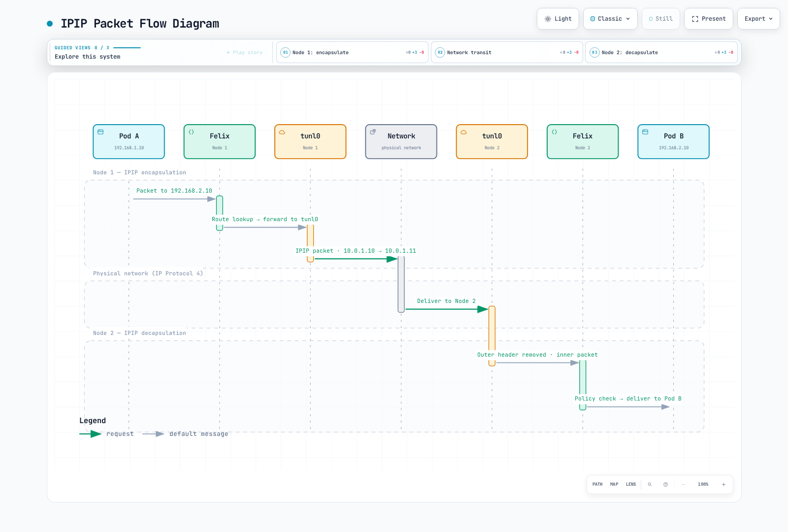Reset zoom via the 100% indicator

pos(703,484)
